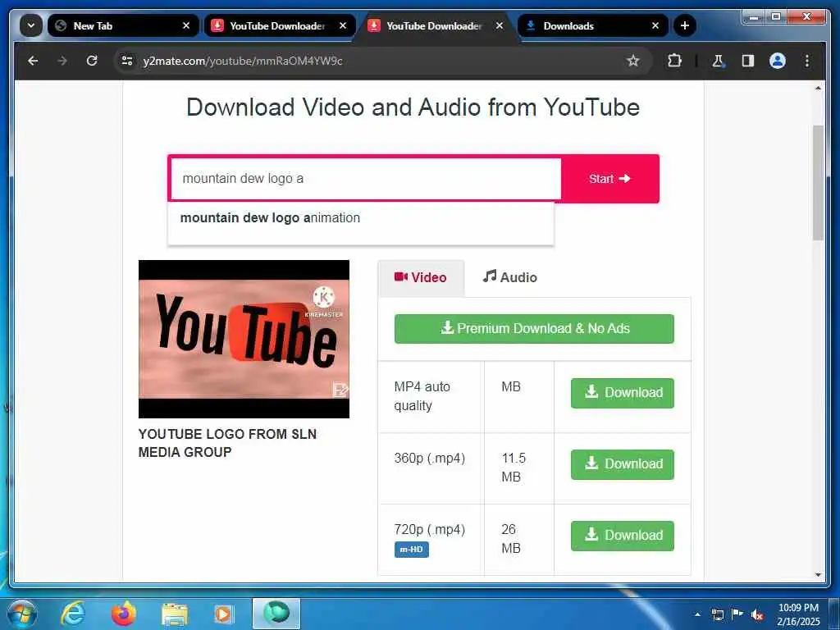
Task: Click the muted volume tray icon
Action: coord(757,615)
